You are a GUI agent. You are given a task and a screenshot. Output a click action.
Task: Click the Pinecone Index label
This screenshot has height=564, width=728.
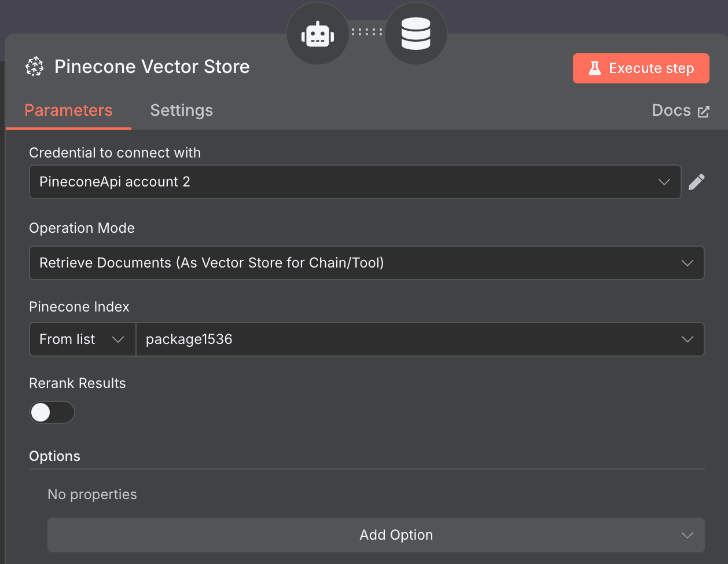point(79,307)
